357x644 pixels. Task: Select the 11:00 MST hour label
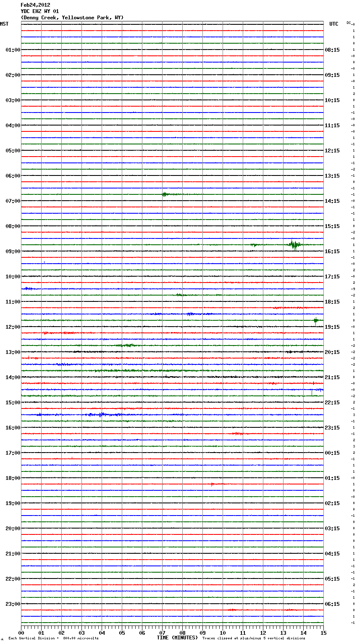13,302
